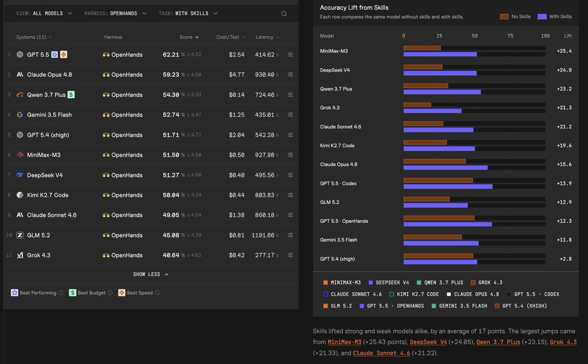
Task: Open details icon for GLM 5.2 row
Action: (291, 235)
